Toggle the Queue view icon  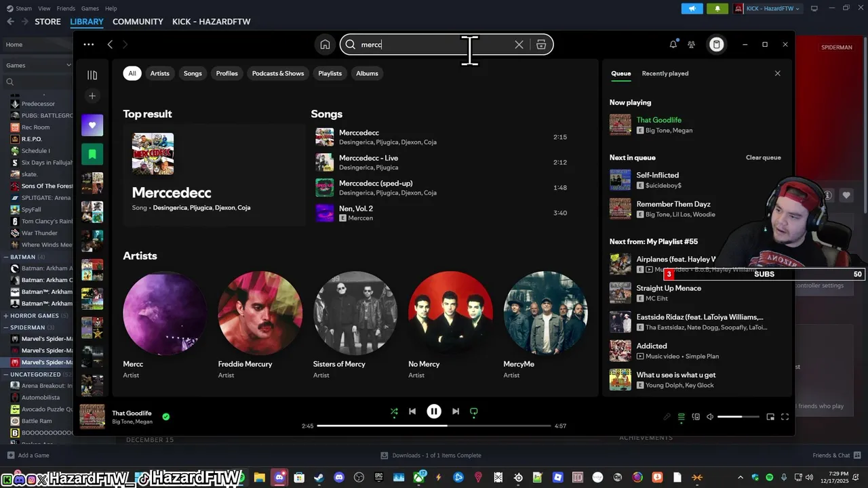pos(682,417)
